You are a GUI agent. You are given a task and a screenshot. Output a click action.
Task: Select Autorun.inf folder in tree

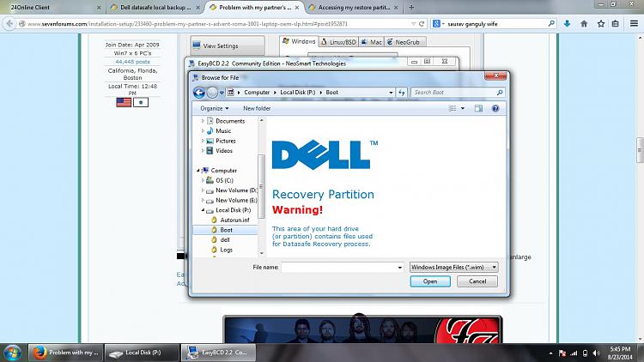coord(234,220)
